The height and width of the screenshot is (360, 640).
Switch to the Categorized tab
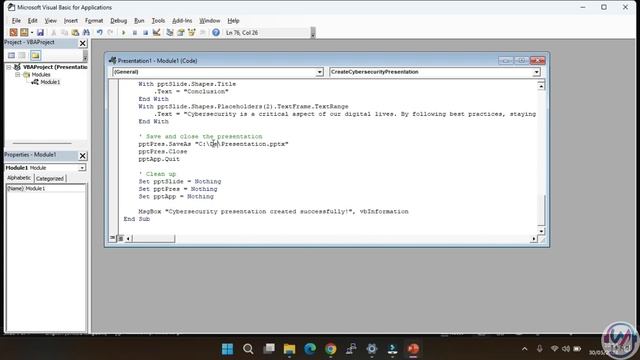point(49,178)
